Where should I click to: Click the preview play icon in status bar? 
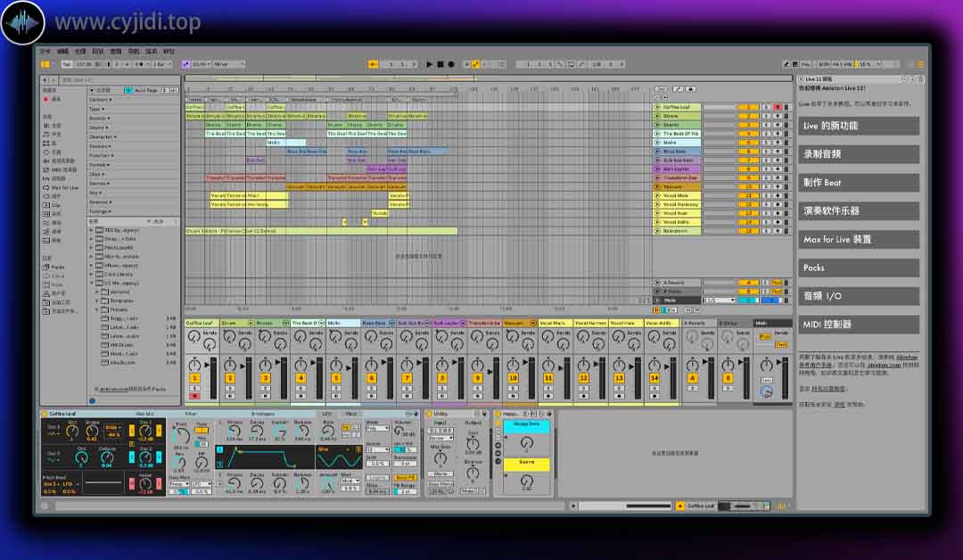573,506
